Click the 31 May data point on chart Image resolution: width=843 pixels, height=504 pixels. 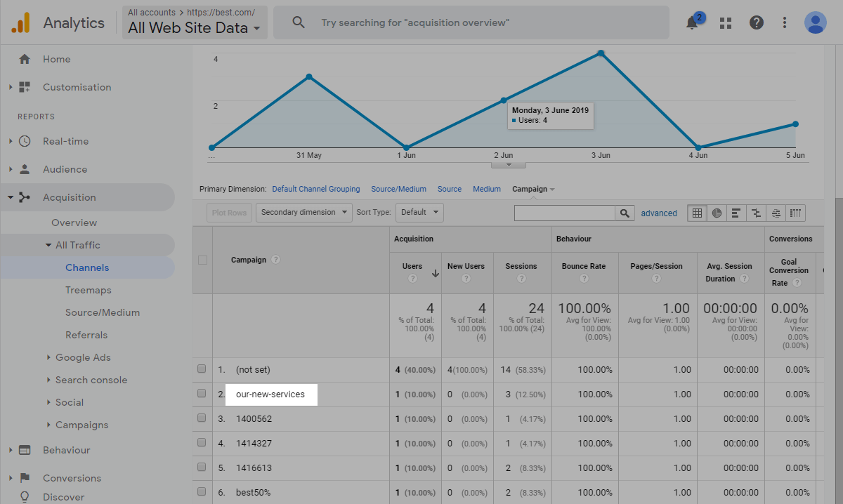309,77
